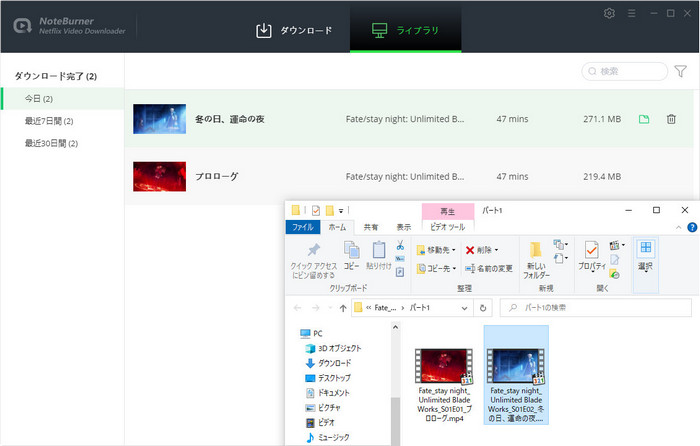Open folder for 冬の日、運命の夜
Image resolution: width=700 pixels, height=446 pixels.
[x=644, y=119]
